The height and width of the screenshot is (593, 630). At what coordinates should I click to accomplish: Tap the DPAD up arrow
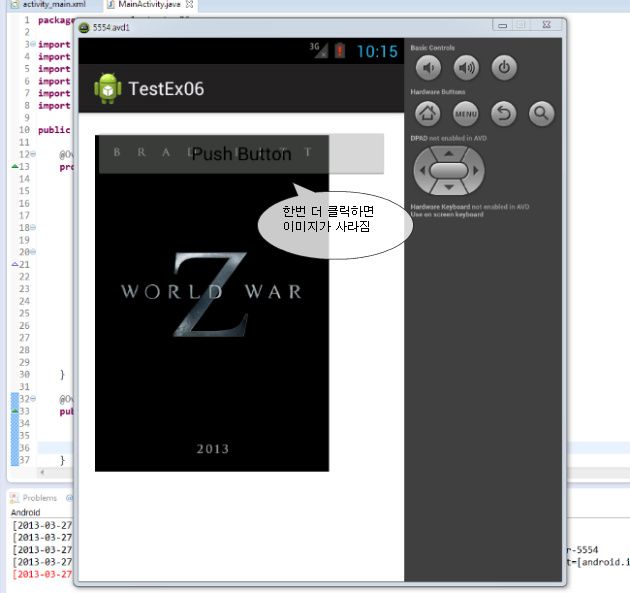coord(449,153)
